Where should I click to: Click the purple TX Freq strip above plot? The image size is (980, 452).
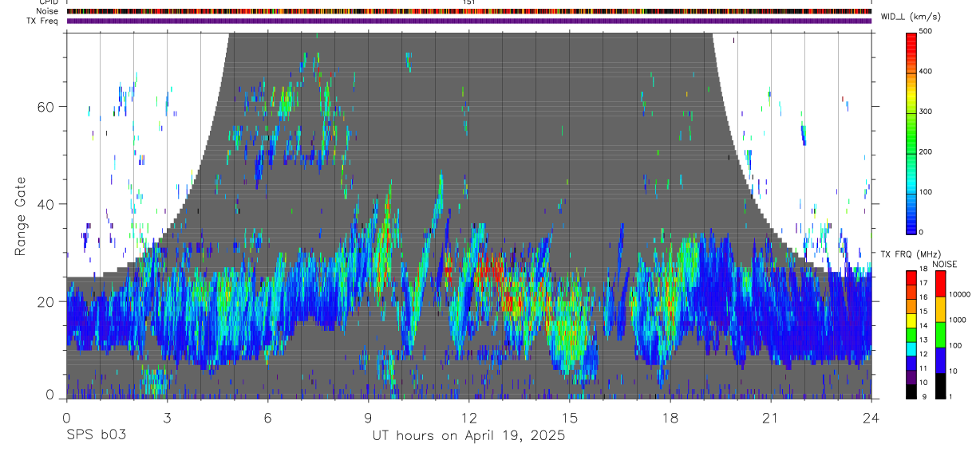click(468, 21)
